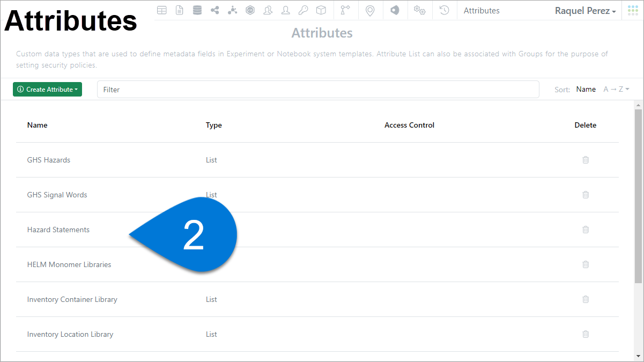Open the Inventory Location Library attribute
This screenshot has height=362, width=644.
(70, 334)
